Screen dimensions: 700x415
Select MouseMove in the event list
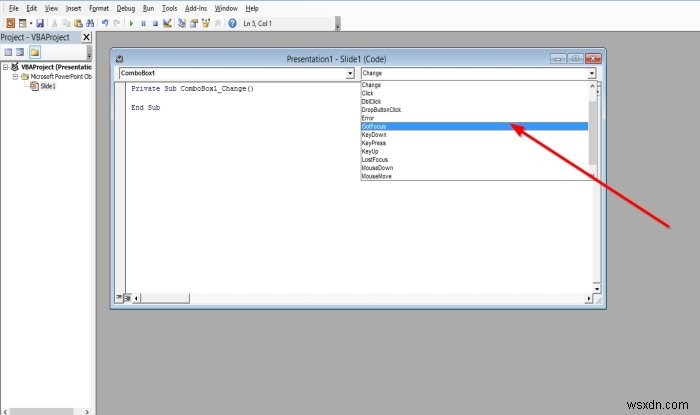475,176
